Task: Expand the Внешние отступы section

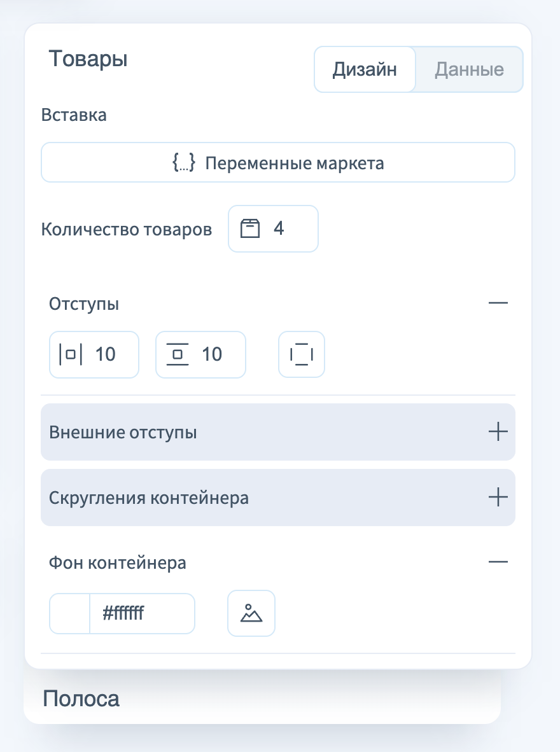Action: (x=498, y=432)
